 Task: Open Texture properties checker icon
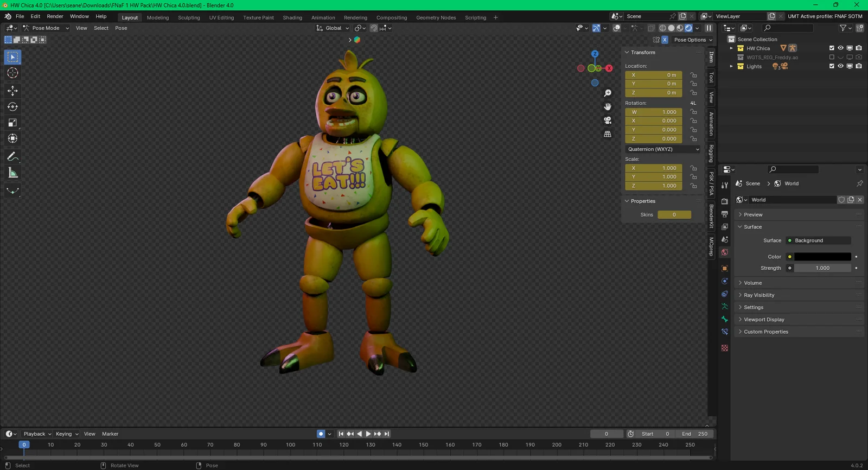tap(725, 348)
